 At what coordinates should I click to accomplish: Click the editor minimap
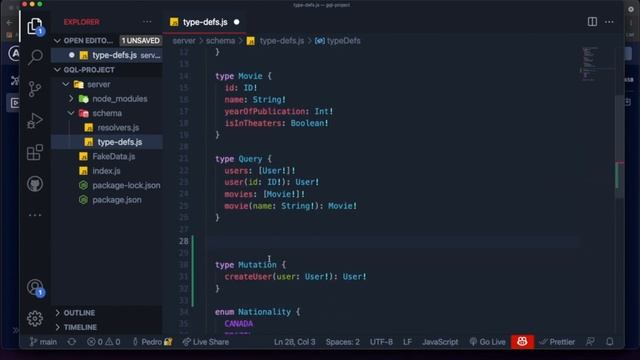pyautogui.click(x=589, y=64)
